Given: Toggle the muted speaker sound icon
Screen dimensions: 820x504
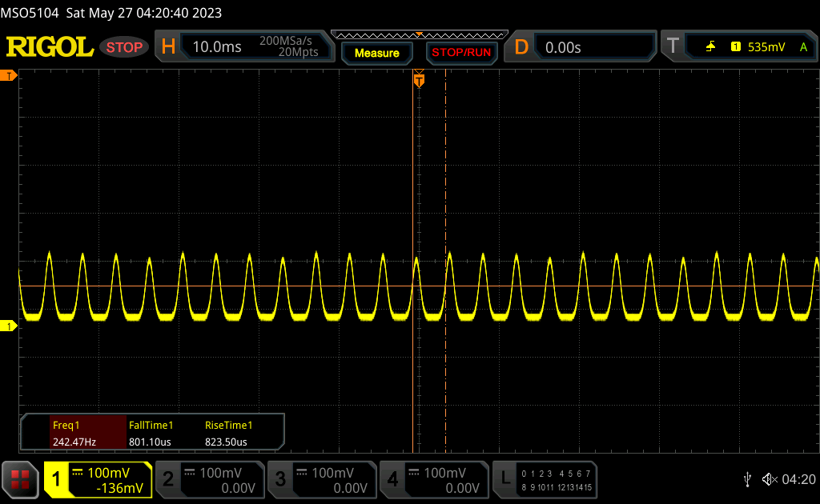Looking at the screenshot, I should 770,479.
